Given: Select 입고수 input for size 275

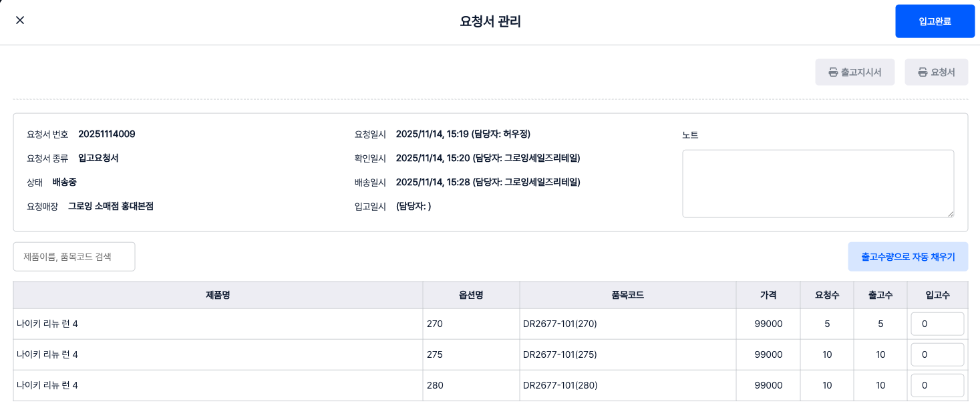Looking at the screenshot, I should pos(937,355).
